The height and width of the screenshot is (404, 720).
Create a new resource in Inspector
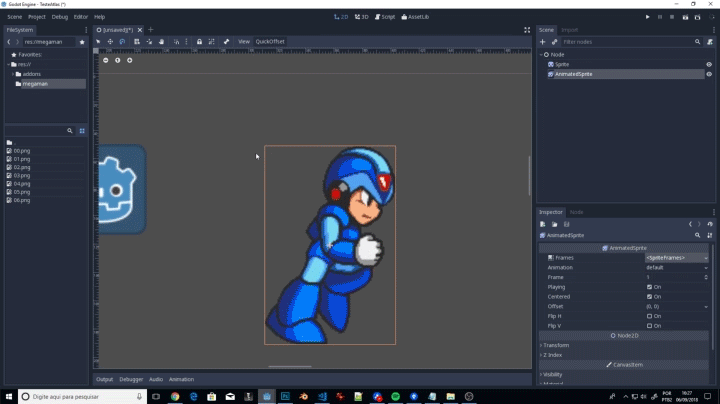pyautogui.click(x=543, y=224)
